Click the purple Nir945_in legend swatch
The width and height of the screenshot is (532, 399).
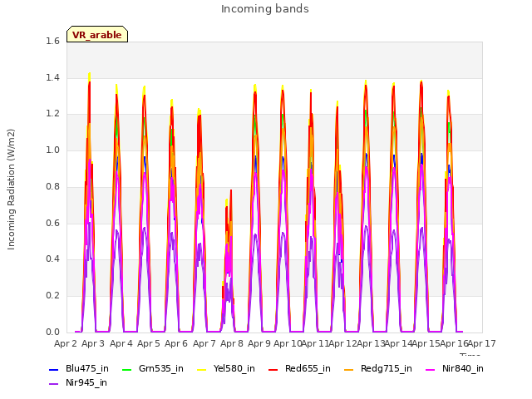click(53, 384)
